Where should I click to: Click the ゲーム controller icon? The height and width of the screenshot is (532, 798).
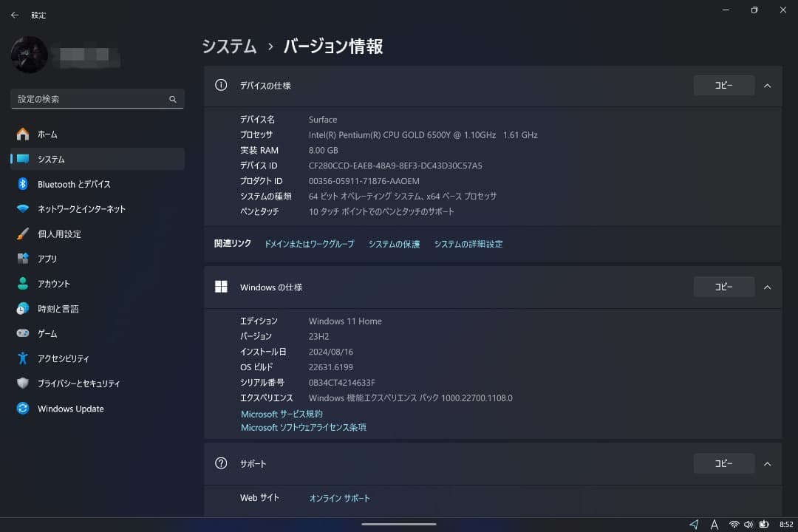click(23, 334)
